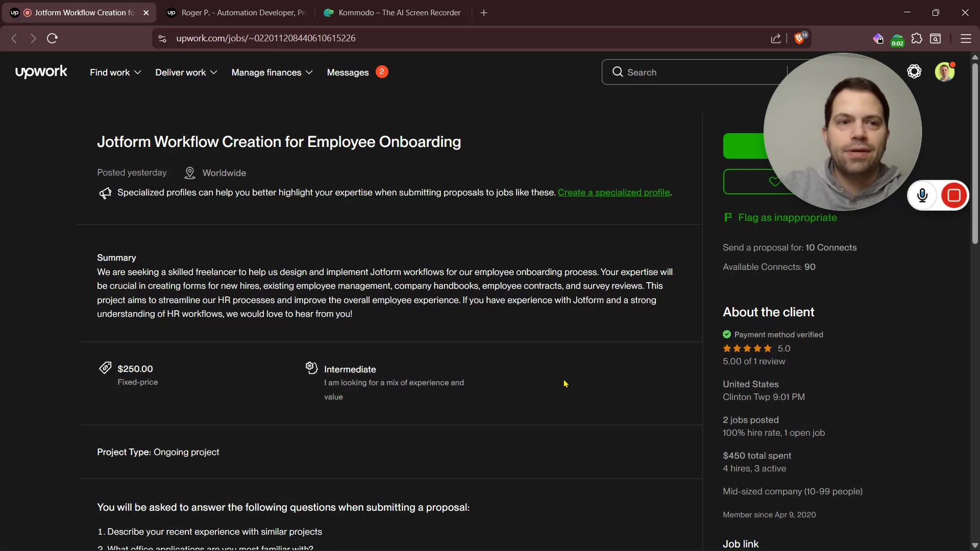Screen dimensions: 980x551
Task: Click the Upwork logo
Action: pos(41,72)
